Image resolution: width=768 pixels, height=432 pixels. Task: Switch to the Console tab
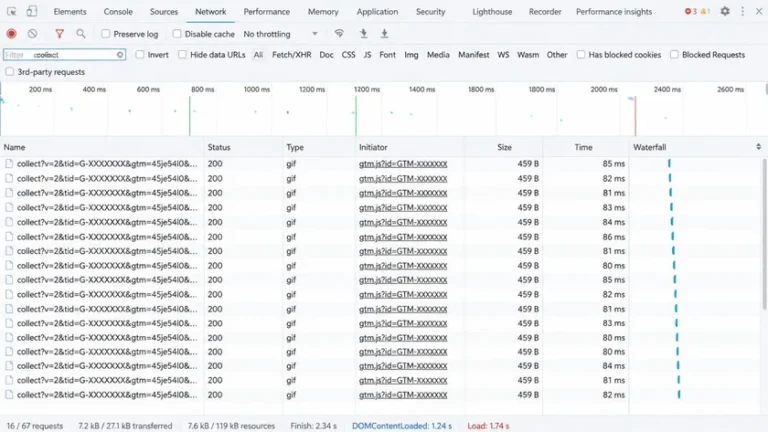point(118,11)
